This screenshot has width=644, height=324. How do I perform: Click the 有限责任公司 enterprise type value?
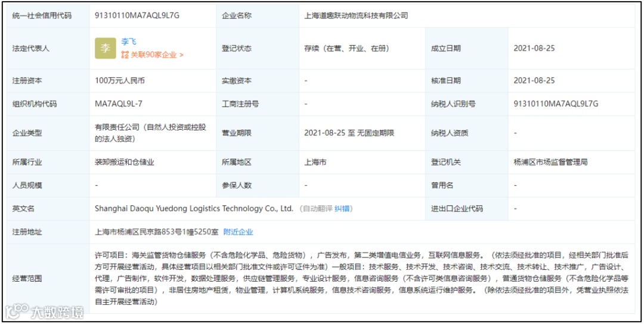[x=150, y=133]
